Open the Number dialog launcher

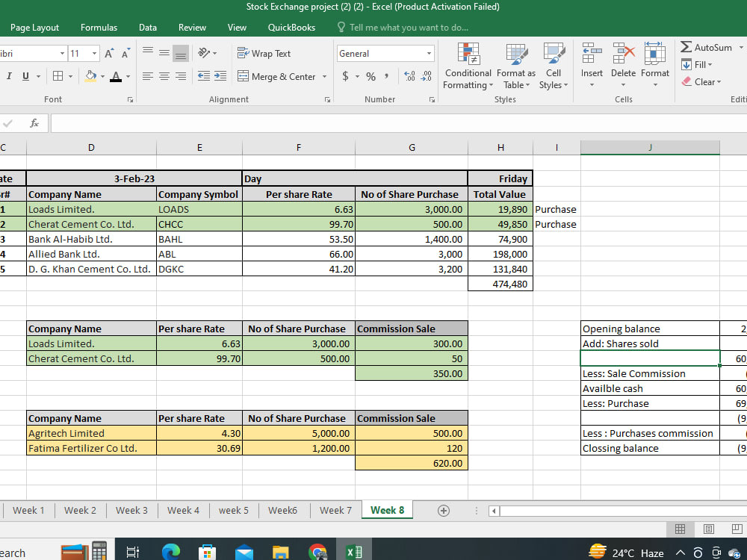432,99
